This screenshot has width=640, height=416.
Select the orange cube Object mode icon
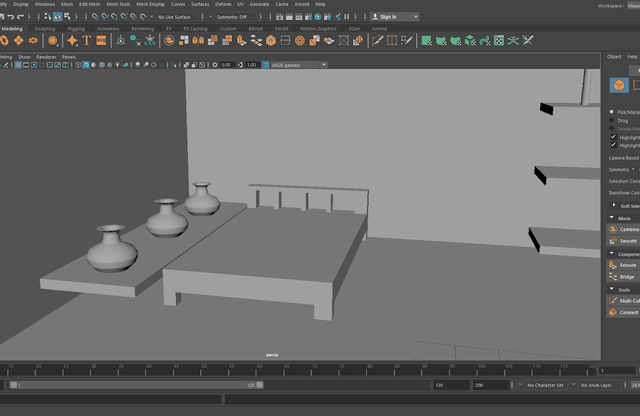619,85
